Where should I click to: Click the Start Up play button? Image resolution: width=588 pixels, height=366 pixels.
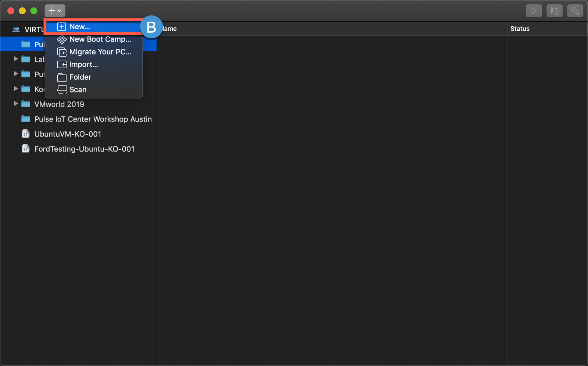click(534, 11)
